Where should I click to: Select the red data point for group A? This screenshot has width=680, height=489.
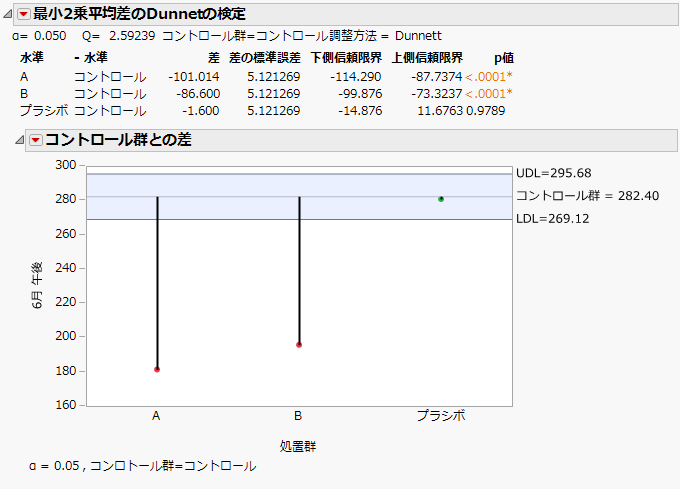(157, 369)
